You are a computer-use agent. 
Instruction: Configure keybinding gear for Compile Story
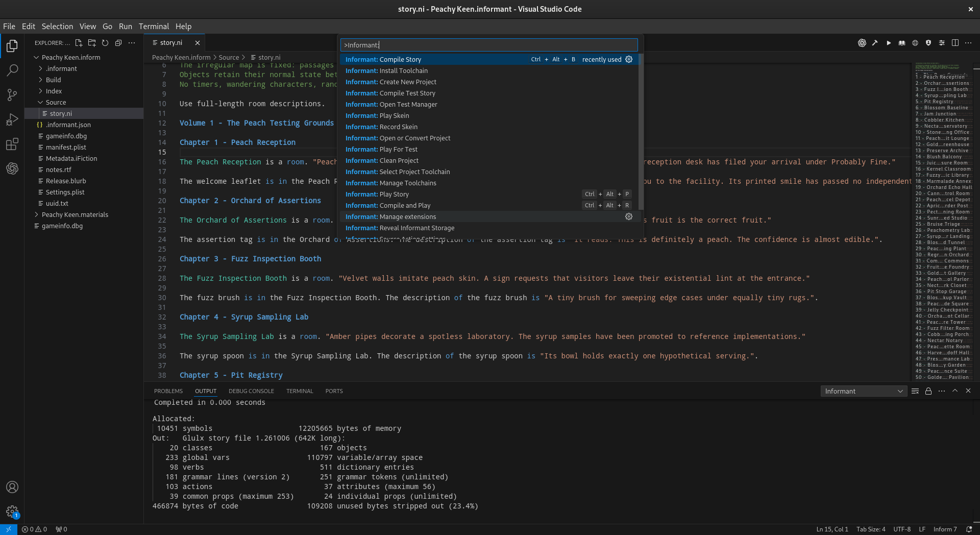tap(629, 59)
